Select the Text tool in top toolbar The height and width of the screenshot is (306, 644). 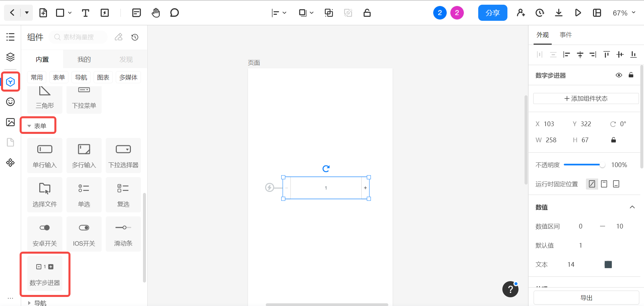click(x=85, y=13)
